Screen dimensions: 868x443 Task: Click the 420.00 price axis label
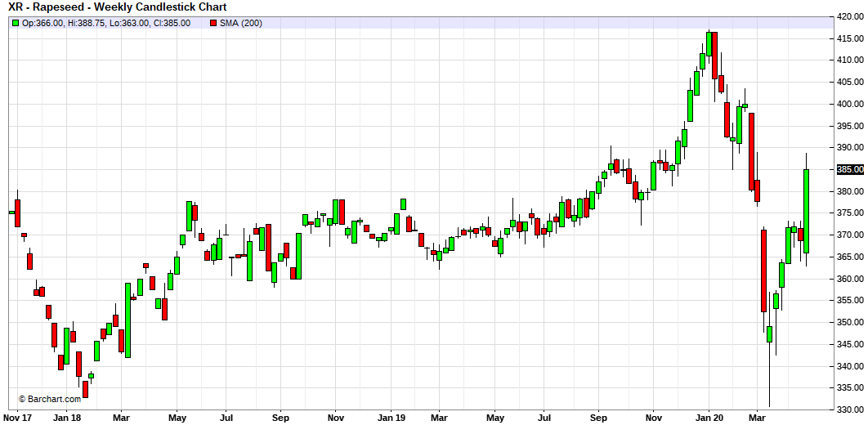[849, 16]
